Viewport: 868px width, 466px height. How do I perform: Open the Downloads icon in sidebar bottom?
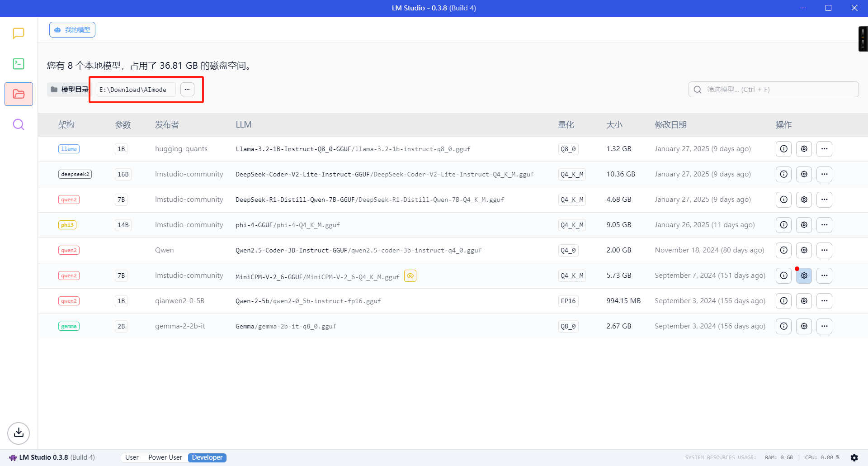click(x=19, y=433)
